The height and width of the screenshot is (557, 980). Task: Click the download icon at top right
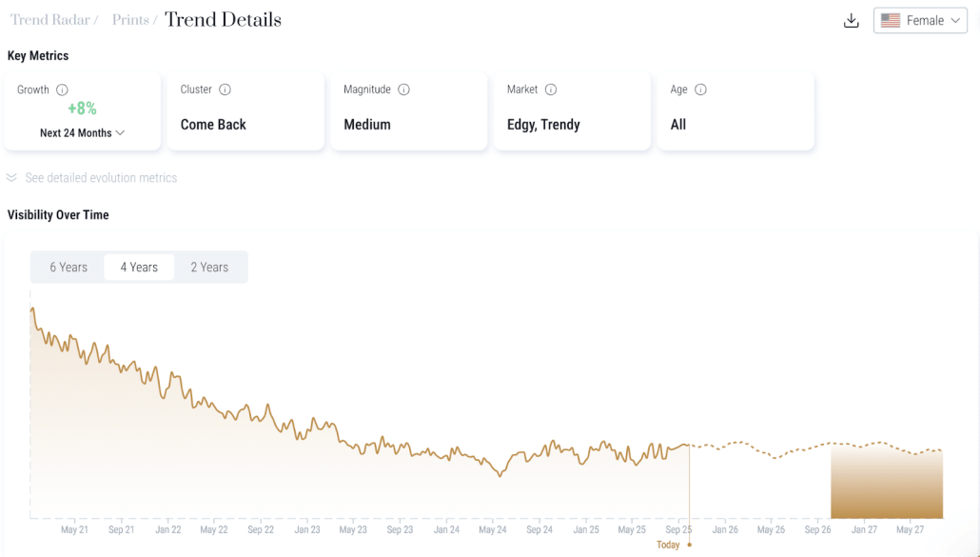point(851,21)
